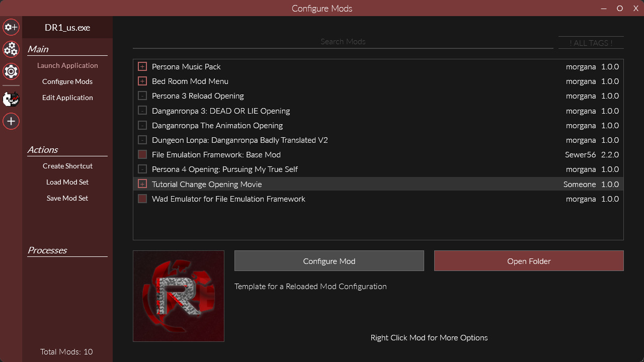Create a shortcut using Create Shortcut
The image size is (644, 362).
pos(67,165)
